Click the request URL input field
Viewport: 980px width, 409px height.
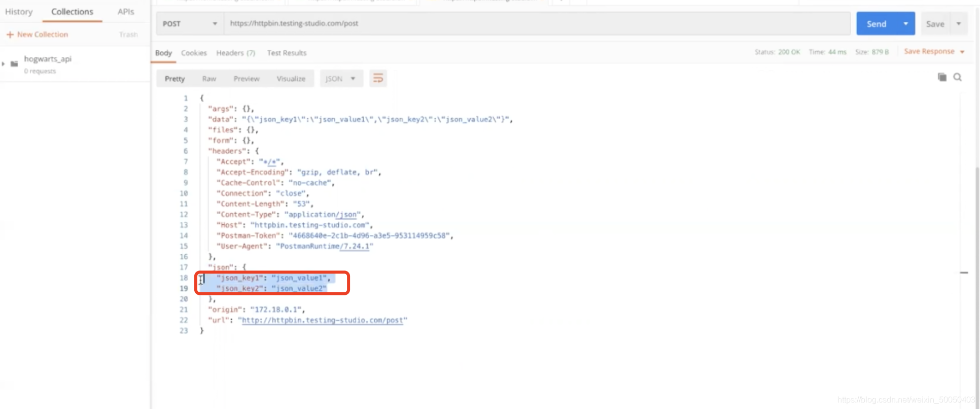click(x=537, y=23)
